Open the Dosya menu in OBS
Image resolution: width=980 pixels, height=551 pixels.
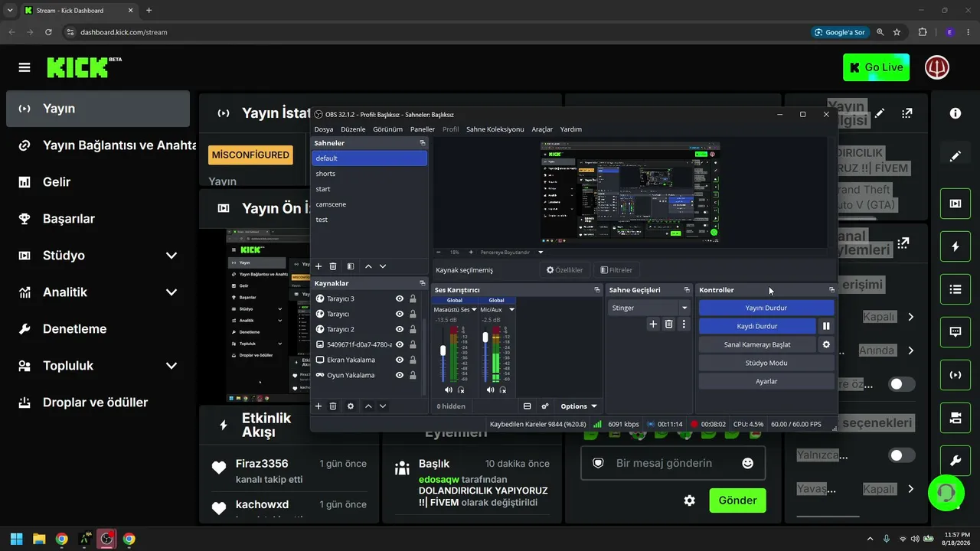tap(324, 129)
